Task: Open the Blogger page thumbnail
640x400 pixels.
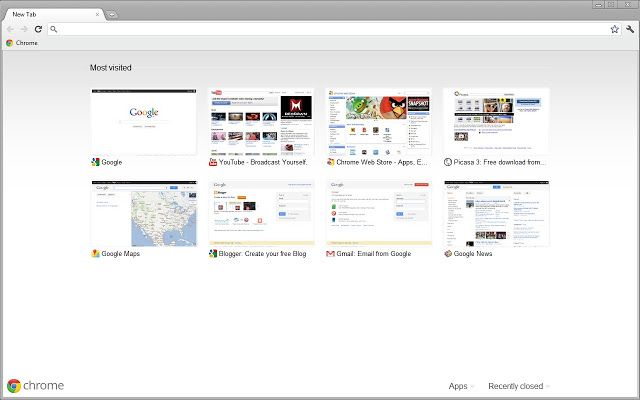Action: click(x=261, y=213)
